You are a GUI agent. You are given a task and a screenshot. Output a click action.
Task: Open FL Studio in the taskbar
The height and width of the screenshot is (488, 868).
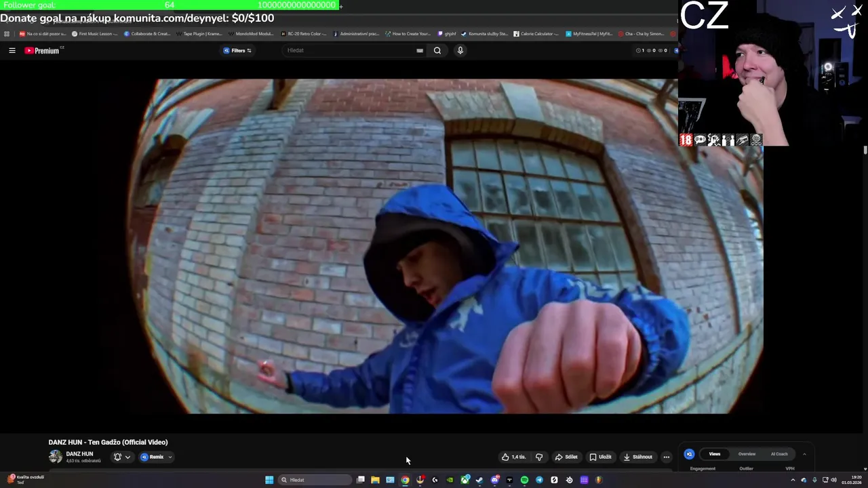point(599,480)
